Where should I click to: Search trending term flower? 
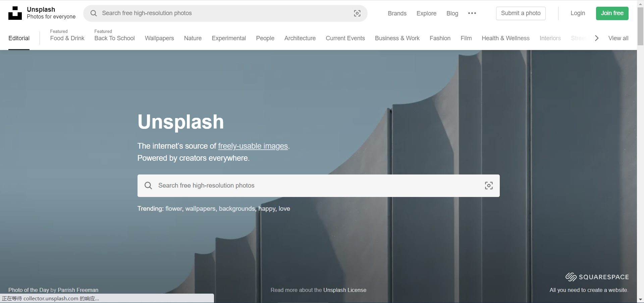coord(174,208)
